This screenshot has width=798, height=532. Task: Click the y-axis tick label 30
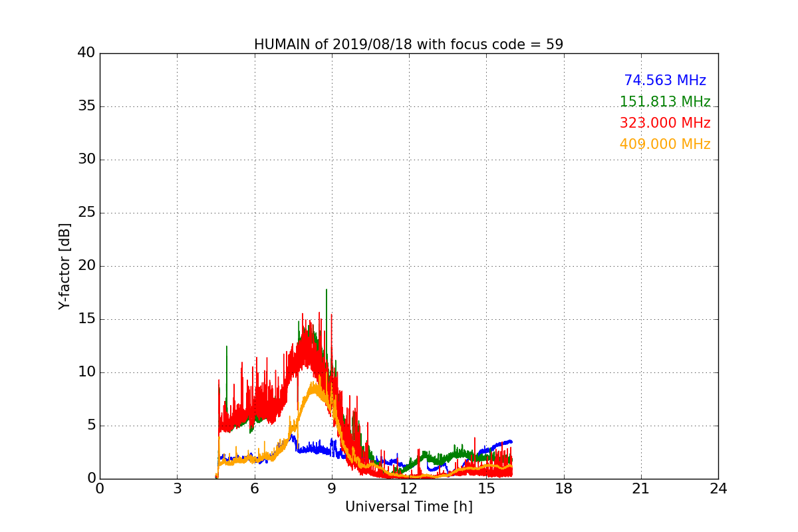(86, 160)
